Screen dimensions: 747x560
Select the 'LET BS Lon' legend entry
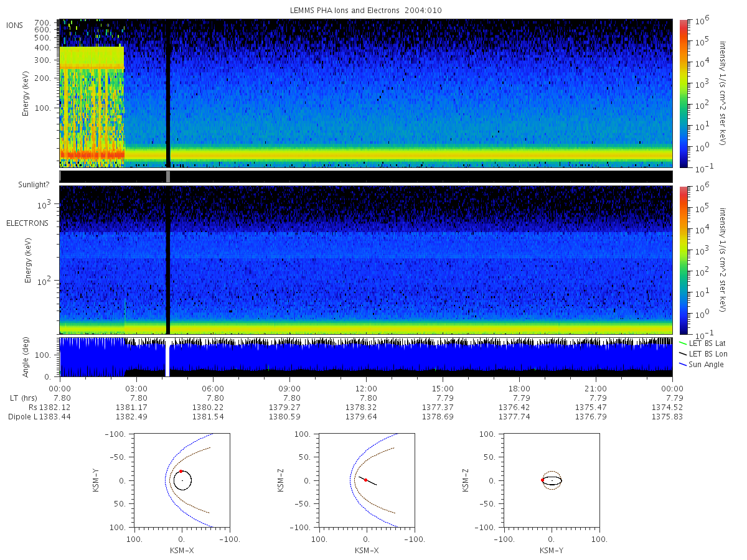click(708, 353)
